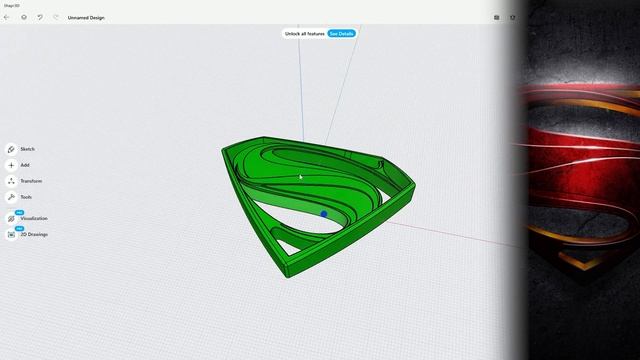The width and height of the screenshot is (640, 360).
Task: Undo the last action
Action: (x=40, y=18)
